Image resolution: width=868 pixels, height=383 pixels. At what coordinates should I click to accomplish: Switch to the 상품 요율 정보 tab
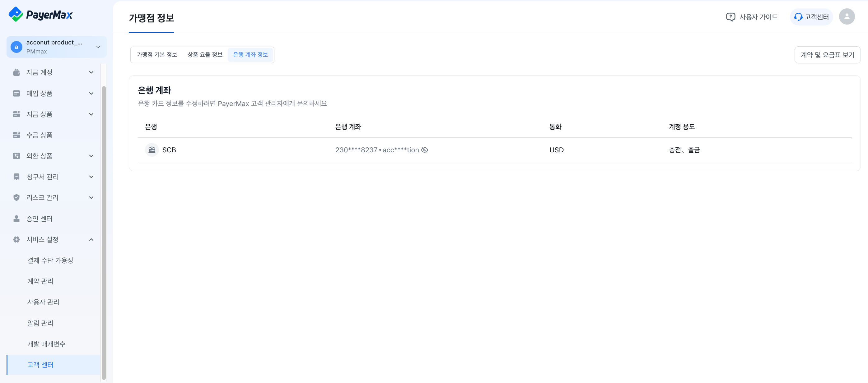click(x=205, y=55)
